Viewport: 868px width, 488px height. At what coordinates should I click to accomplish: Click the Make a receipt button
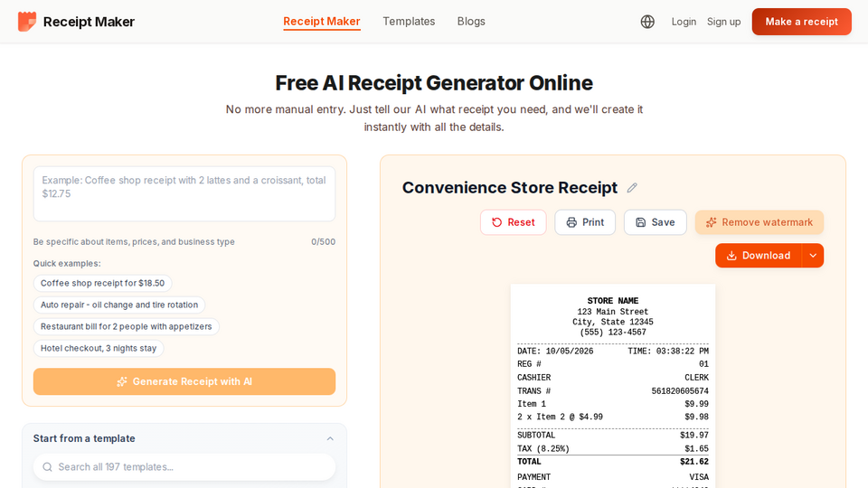[x=802, y=22]
